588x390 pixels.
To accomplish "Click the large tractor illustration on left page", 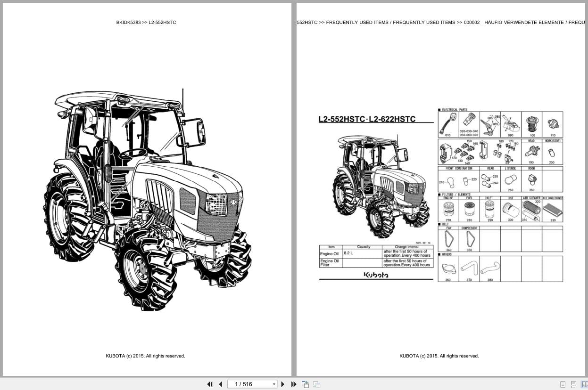I will pos(148,199).
